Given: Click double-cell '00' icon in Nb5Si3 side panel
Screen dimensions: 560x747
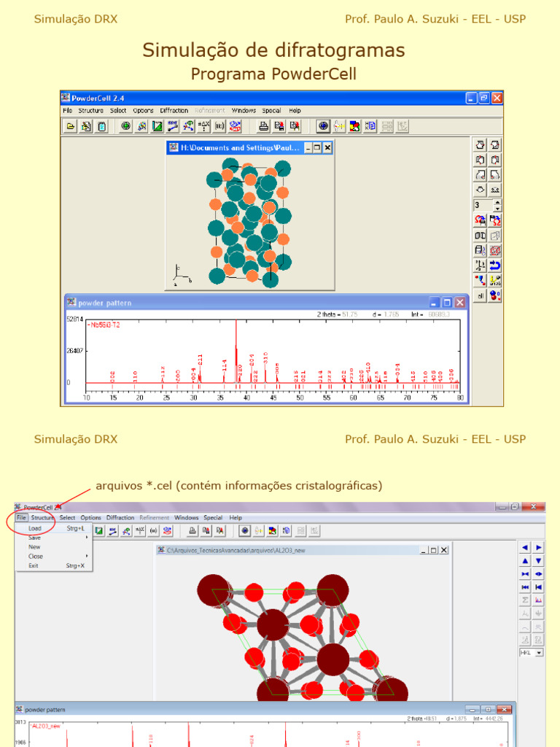Looking at the screenshot, I should pos(480,236).
